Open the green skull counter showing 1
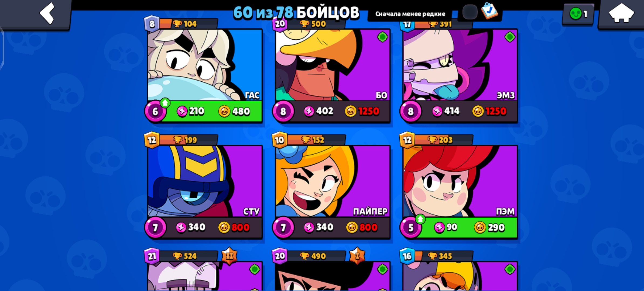 click(x=578, y=14)
